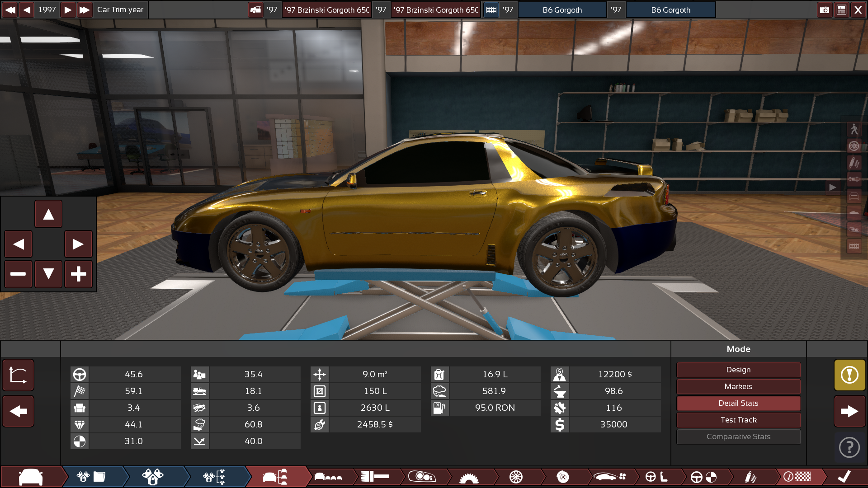Zoom the camera out with the minus button
This screenshot has height=488, width=868.
click(x=18, y=274)
